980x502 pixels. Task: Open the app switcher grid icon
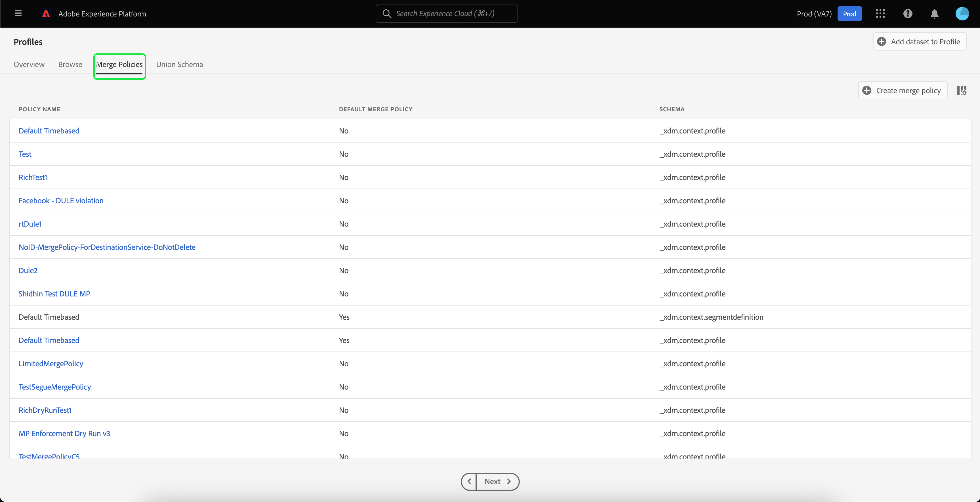coord(880,14)
